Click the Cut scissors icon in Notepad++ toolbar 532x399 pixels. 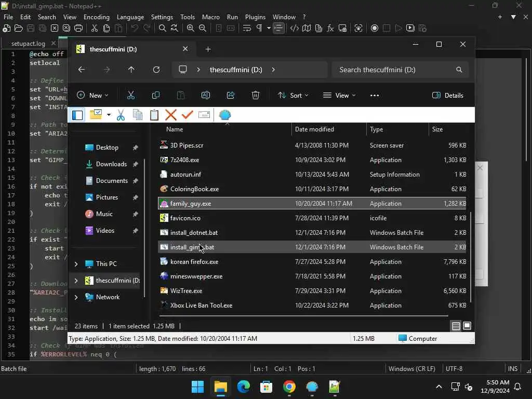pos(95,28)
